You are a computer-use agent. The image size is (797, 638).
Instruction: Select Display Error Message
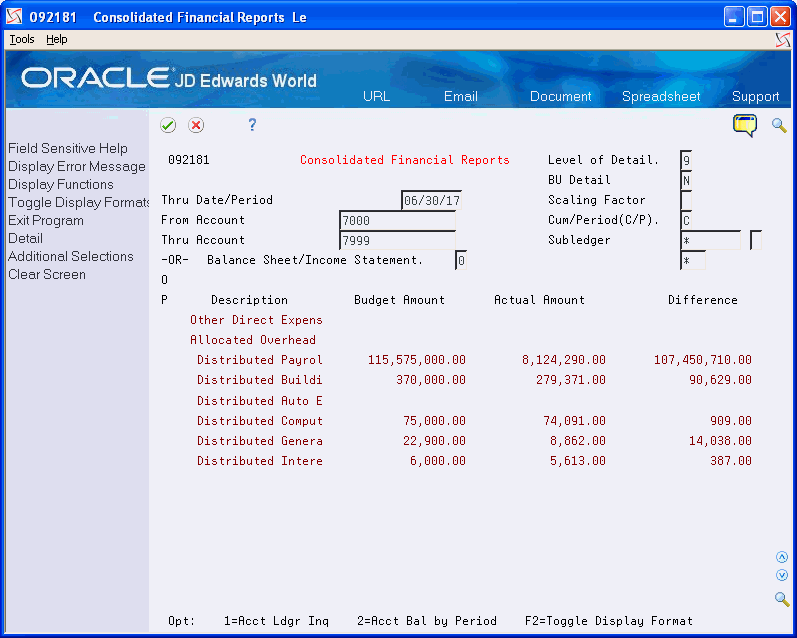pos(77,167)
